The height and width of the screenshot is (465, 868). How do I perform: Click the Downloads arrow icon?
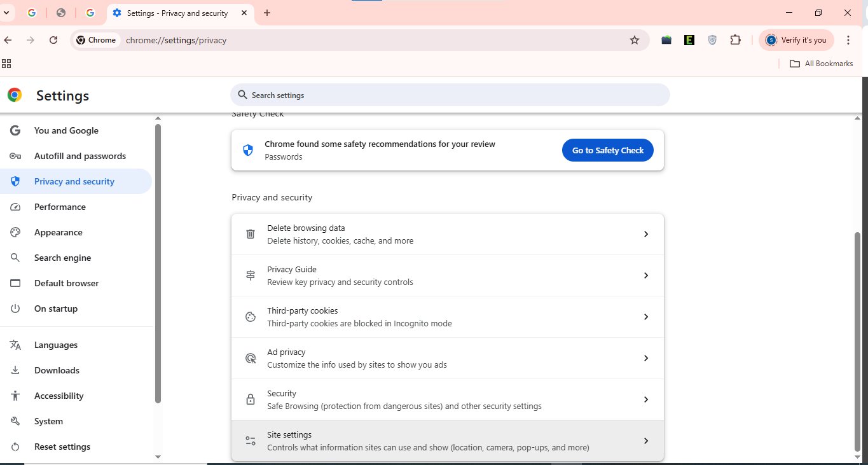[x=15, y=370]
